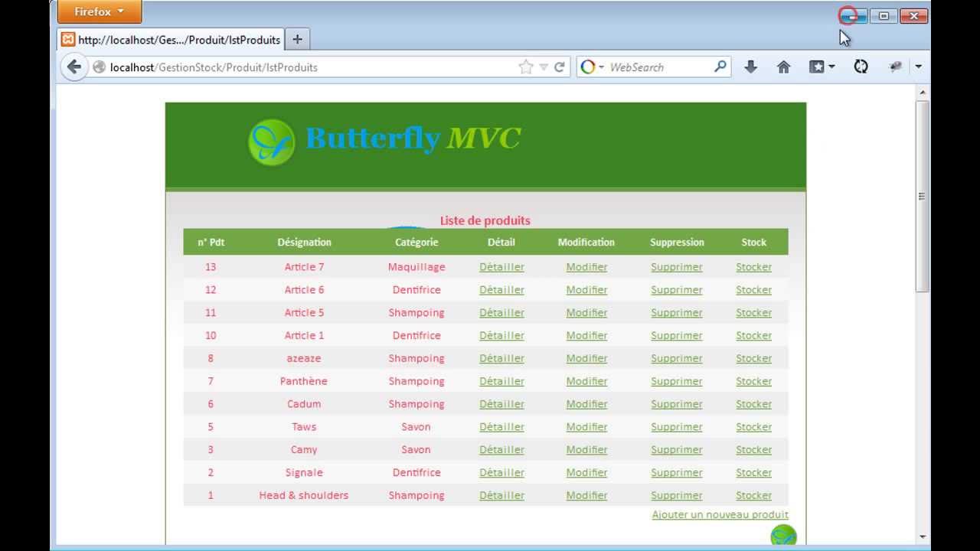Go to the home page icon
Viewport: 980px width, 551px height.
783,67
